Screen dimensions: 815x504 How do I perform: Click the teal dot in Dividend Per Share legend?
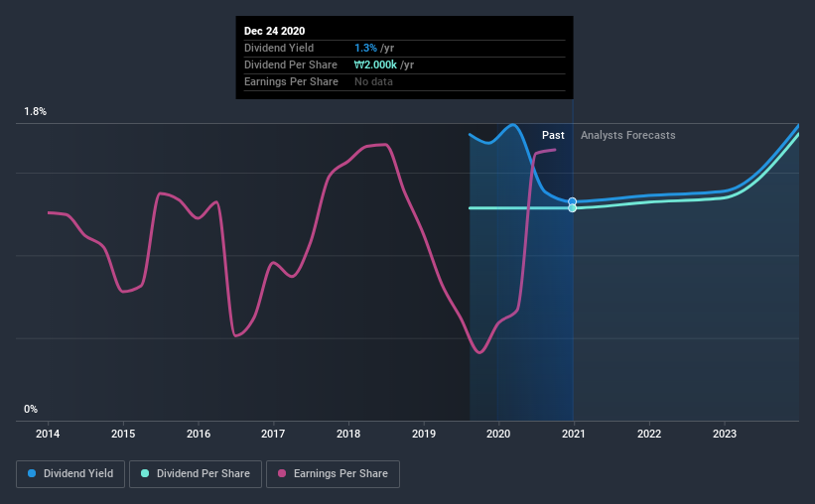pyautogui.click(x=145, y=473)
